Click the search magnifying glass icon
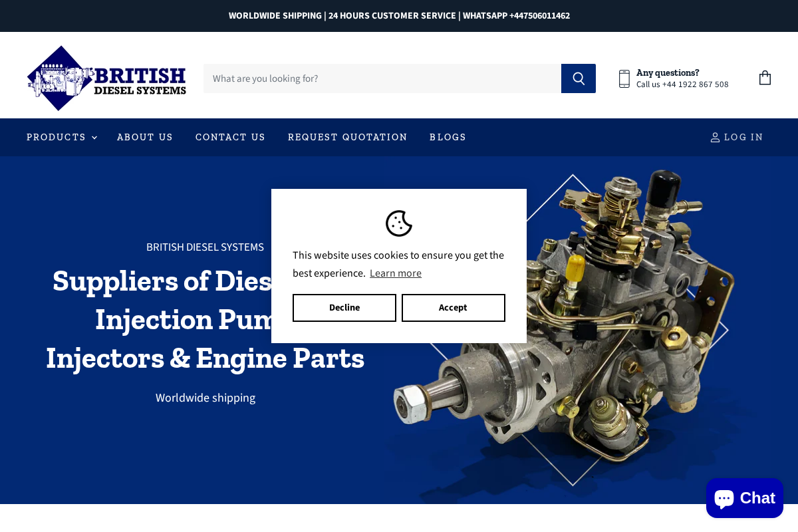798x532 pixels. tap(578, 78)
